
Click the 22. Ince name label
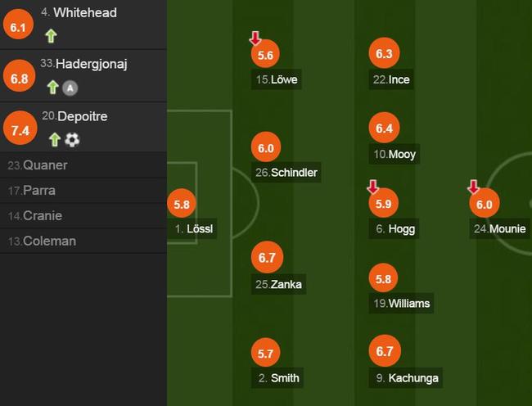[391, 79]
